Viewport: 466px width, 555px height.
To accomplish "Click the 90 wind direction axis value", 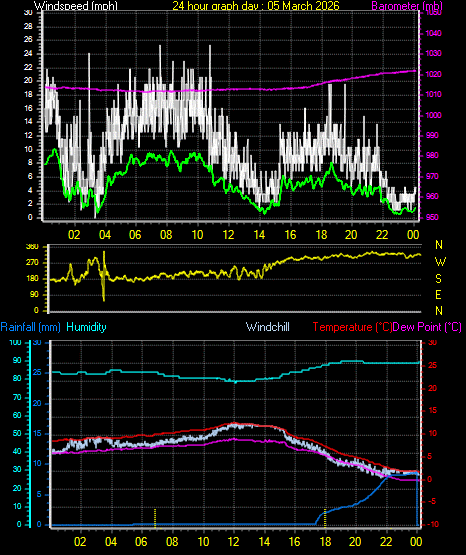I will click(34, 295).
